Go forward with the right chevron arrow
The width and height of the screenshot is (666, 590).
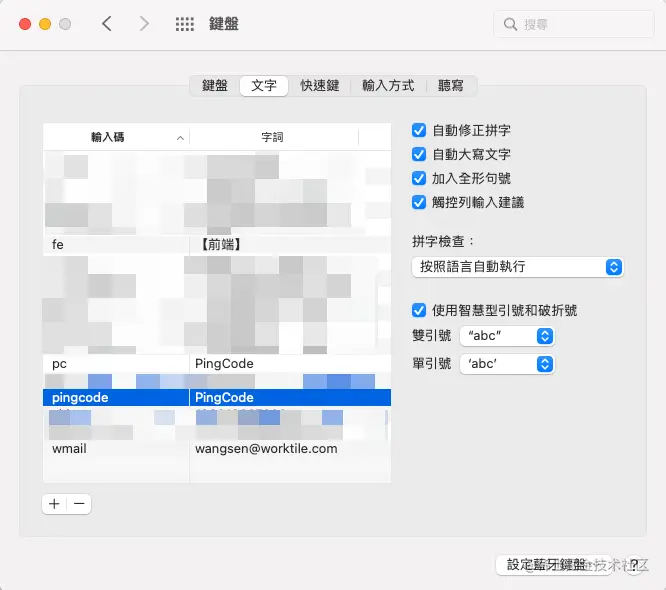click(x=144, y=24)
